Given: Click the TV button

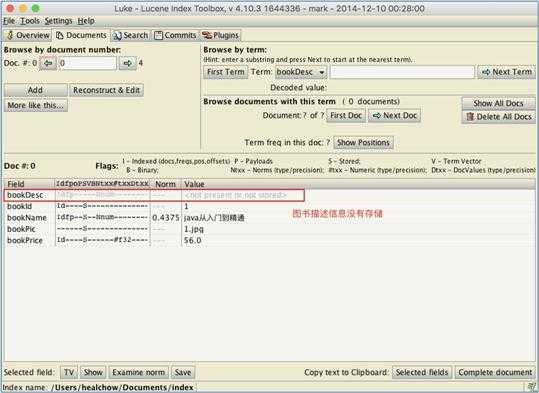Looking at the screenshot, I should tap(69, 372).
